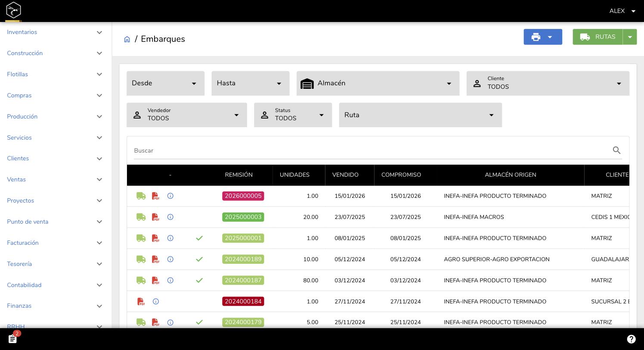Open the Desde date dropdown
Image resolution: width=644 pixels, height=350 pixels.
point(165,83)
